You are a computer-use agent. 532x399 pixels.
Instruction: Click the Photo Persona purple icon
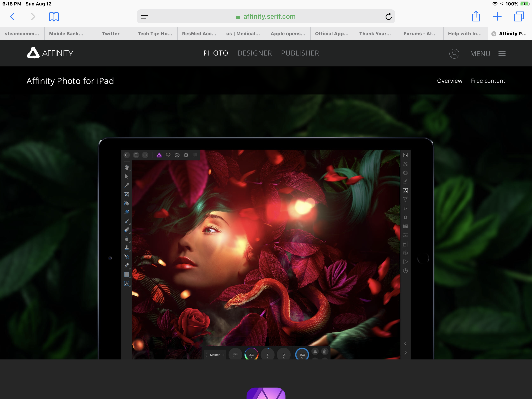(159, 155)
